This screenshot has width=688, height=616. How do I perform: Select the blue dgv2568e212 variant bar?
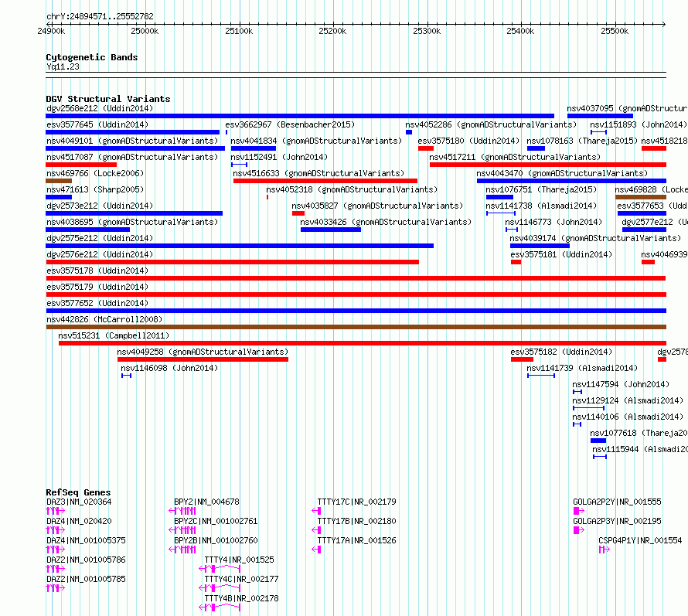click(x=300, y=116)
